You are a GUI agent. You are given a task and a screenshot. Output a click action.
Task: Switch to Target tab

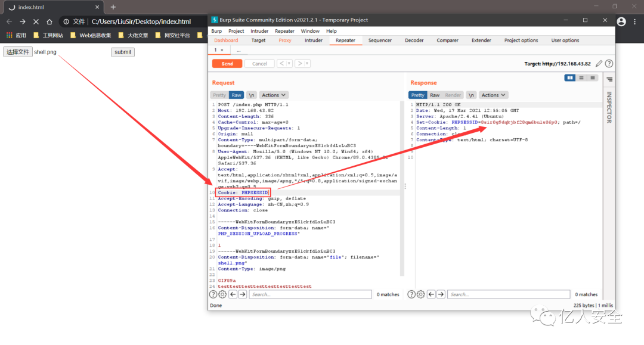coord(258,40)
